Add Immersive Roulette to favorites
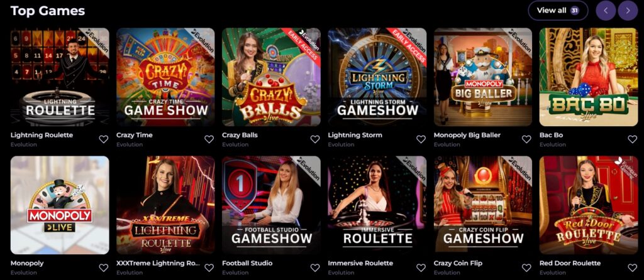 click(x=421, y=267)
